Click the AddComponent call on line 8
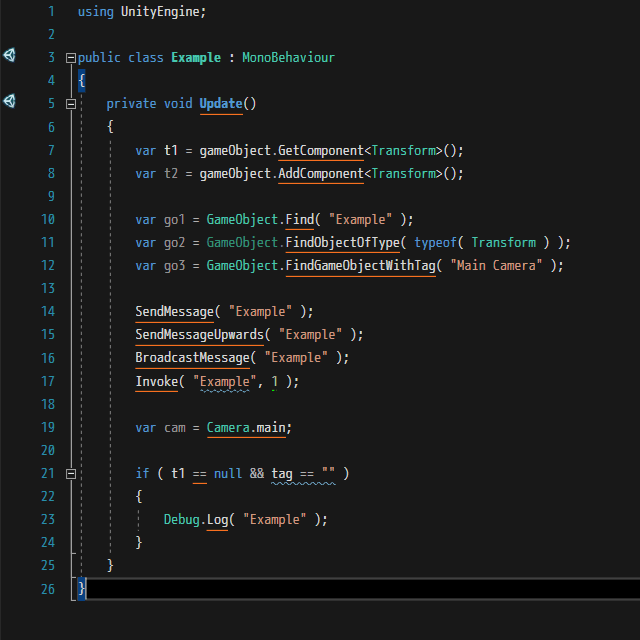 [x=321, y=174]
